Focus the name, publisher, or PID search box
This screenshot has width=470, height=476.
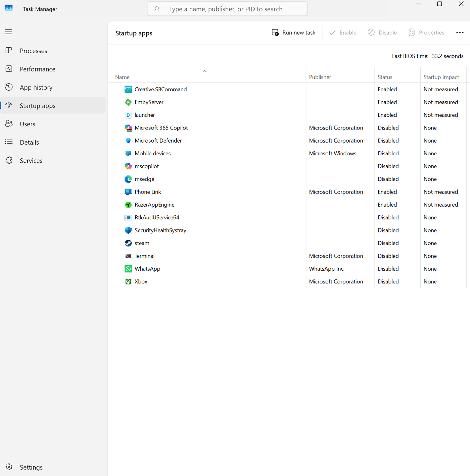(x=228, y=9)
